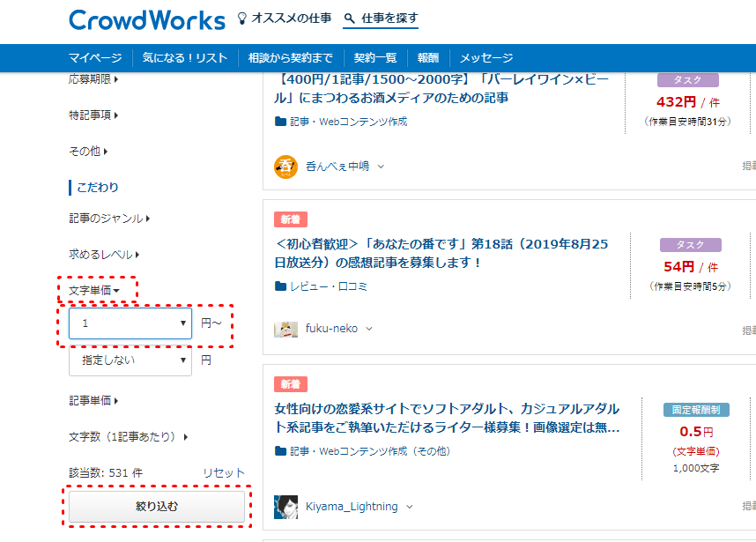Click 呑んべぇ中嶋 user avatar
This screenshot has width=756, height=542.
tap(285, 166)
